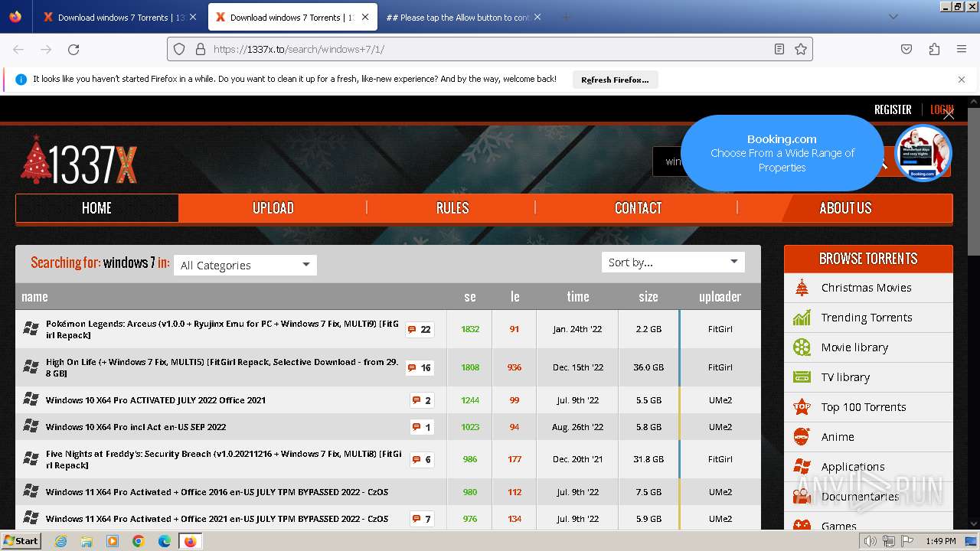
Task: Open the file explorer taskbar icon
Action: click(87, 541)
